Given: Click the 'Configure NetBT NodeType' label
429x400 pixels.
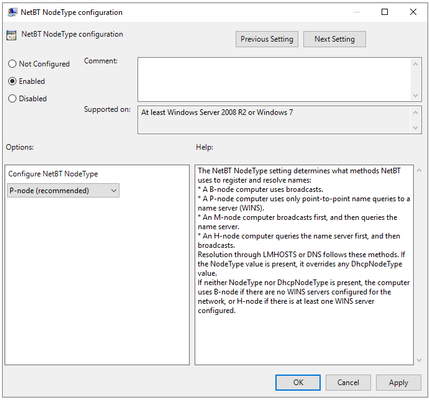Looking at the screenshot, I should 53,174.
